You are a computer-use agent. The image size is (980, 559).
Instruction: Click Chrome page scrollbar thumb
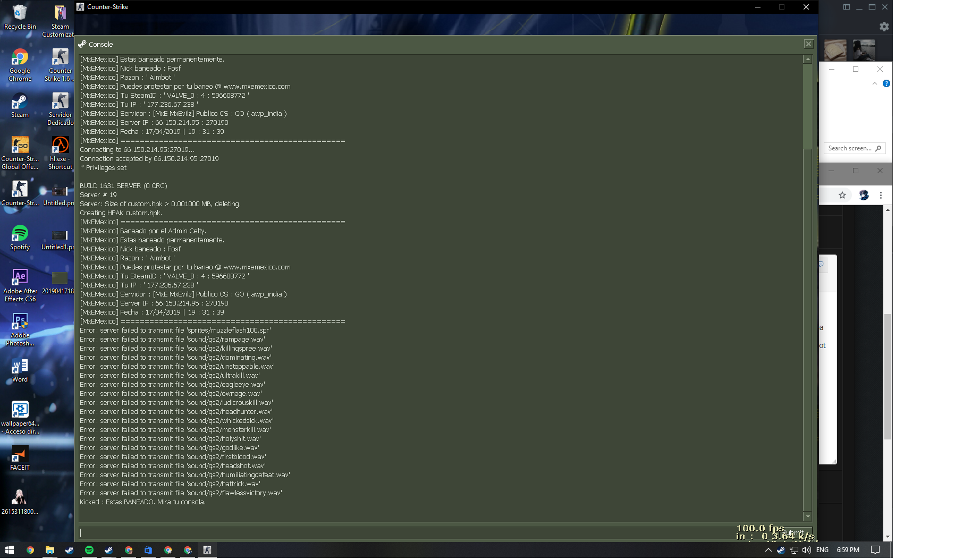coord(888,377)
